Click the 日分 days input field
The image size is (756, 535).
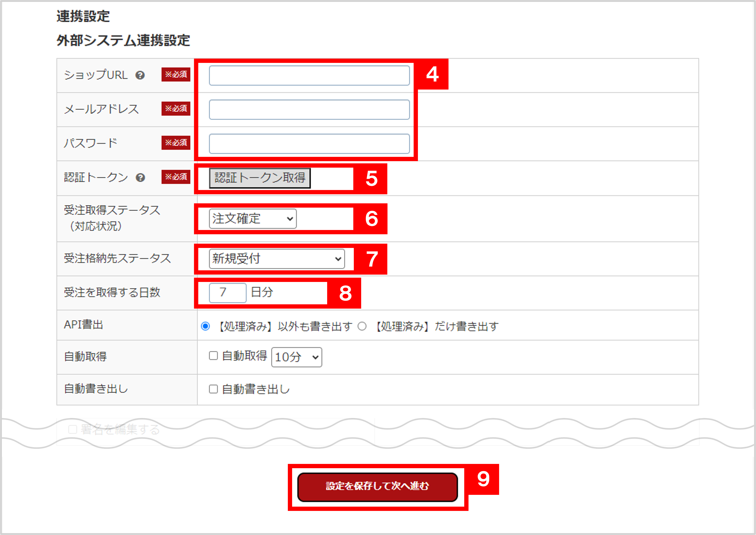pos(227,293)
